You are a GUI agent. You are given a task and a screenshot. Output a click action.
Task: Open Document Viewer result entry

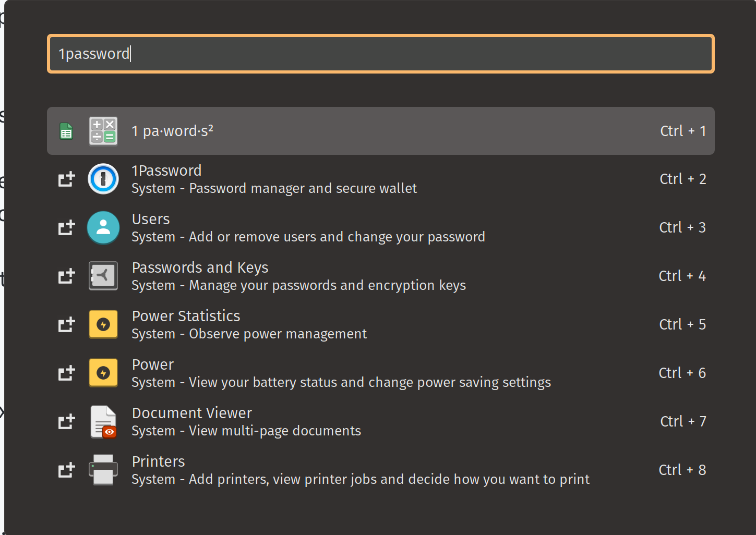point(381,421)
